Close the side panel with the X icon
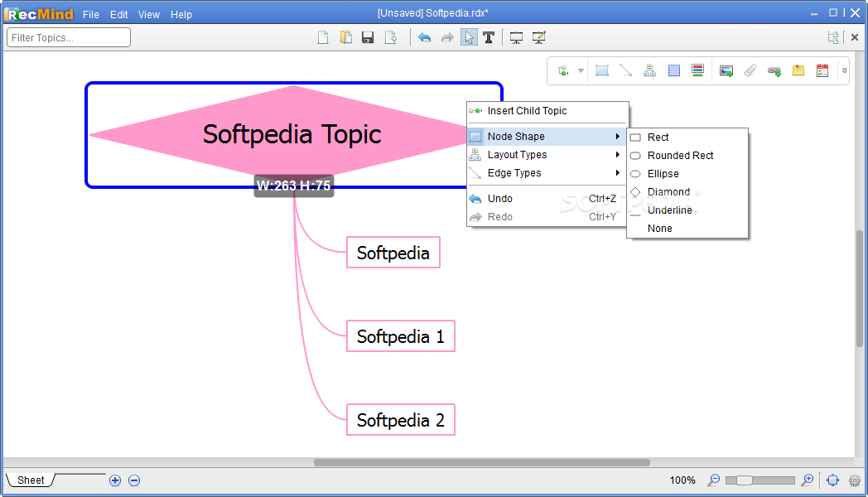The image size is (868, 497). [855, 37]
